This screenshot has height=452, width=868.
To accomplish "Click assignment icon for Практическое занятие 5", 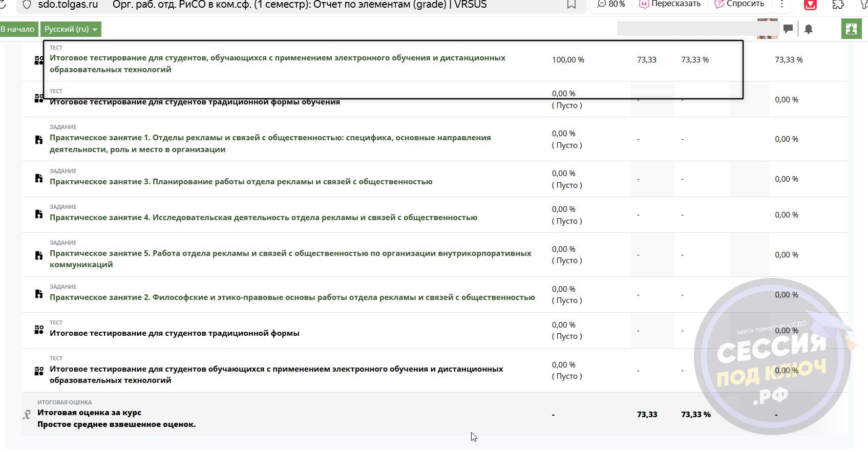I will click(x=39, y=255).
